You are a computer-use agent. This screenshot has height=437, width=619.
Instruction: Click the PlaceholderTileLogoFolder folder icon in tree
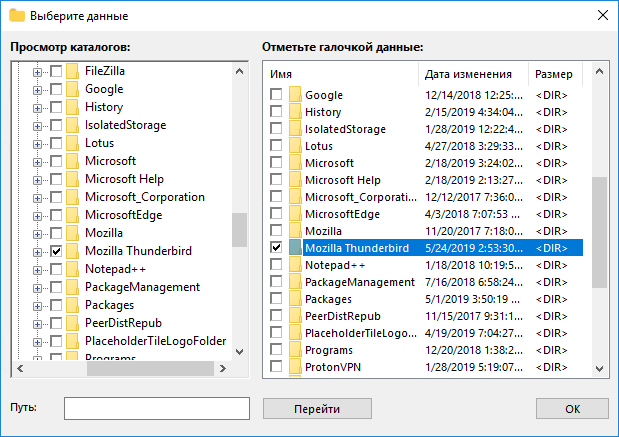(73, 341)
